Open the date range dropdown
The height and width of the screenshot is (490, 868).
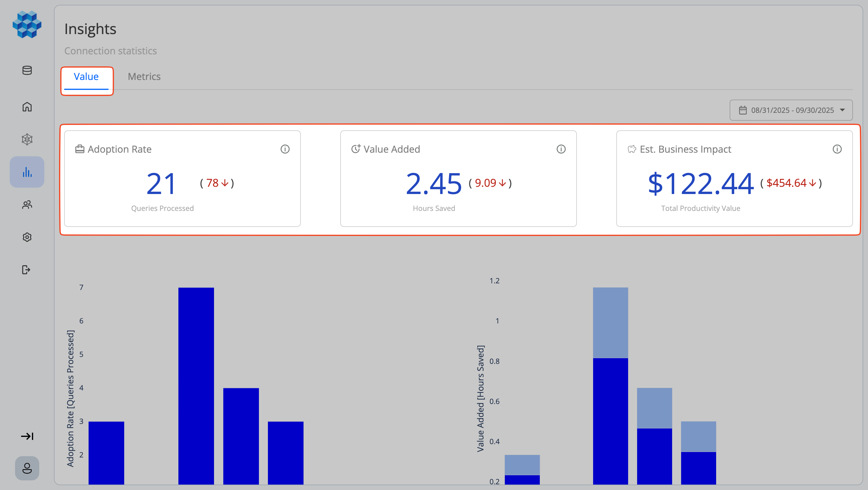tap(791, 110)
